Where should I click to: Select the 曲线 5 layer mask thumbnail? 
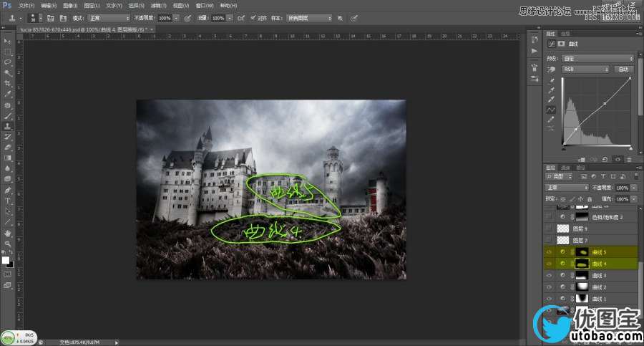pos(582,251)
